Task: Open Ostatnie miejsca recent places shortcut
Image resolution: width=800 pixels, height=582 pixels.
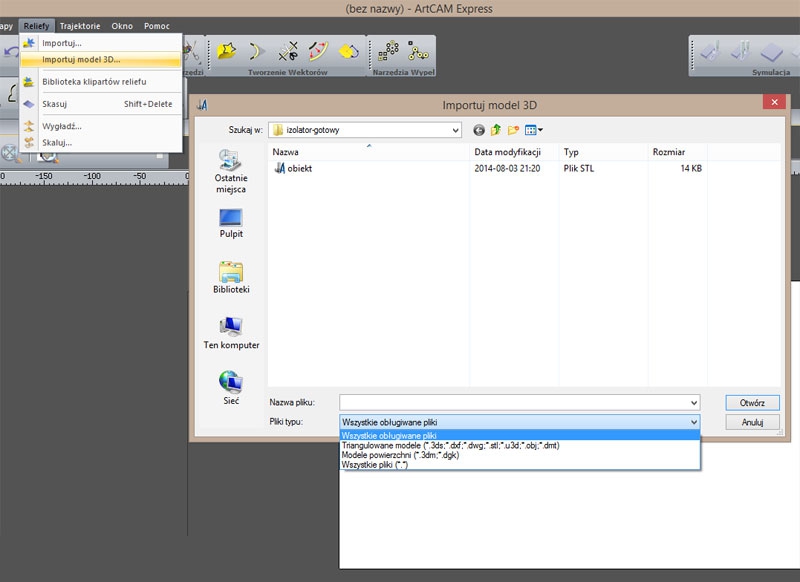Action: (231, 171)
